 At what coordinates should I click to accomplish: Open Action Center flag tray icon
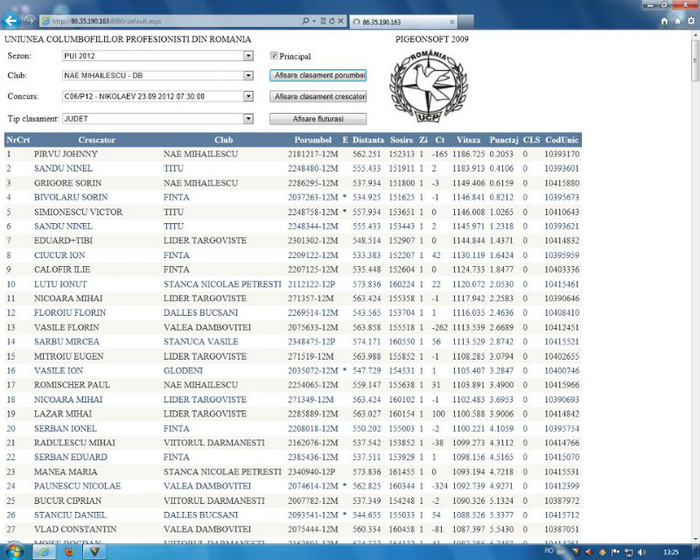(615, 552)
